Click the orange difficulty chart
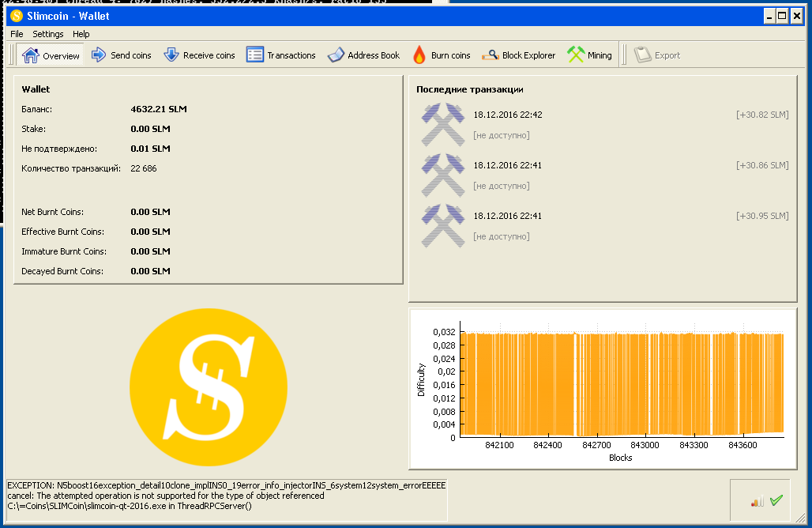812x528 pixels. click(622, 384)
